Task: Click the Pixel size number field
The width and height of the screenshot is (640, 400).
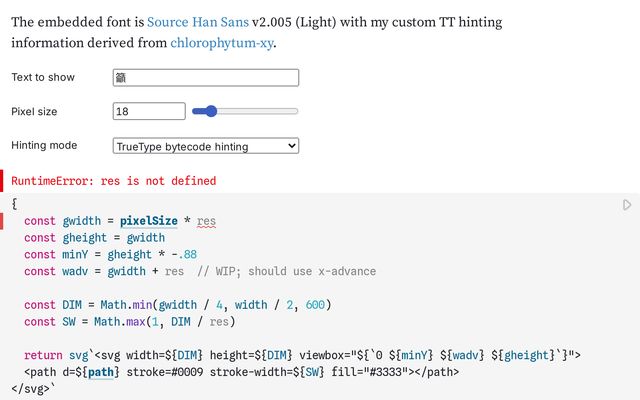Action: click(x=149, y=111)
